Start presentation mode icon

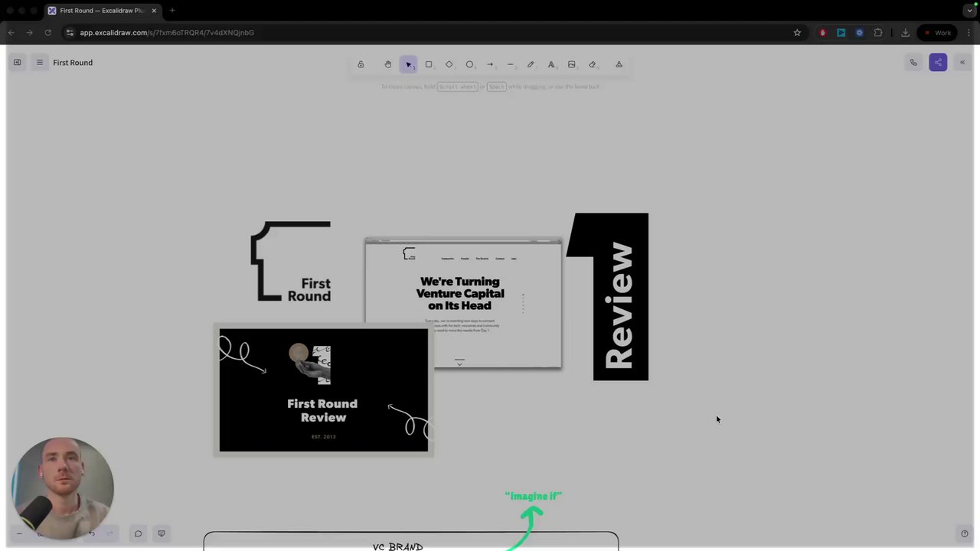coord(162,533)
